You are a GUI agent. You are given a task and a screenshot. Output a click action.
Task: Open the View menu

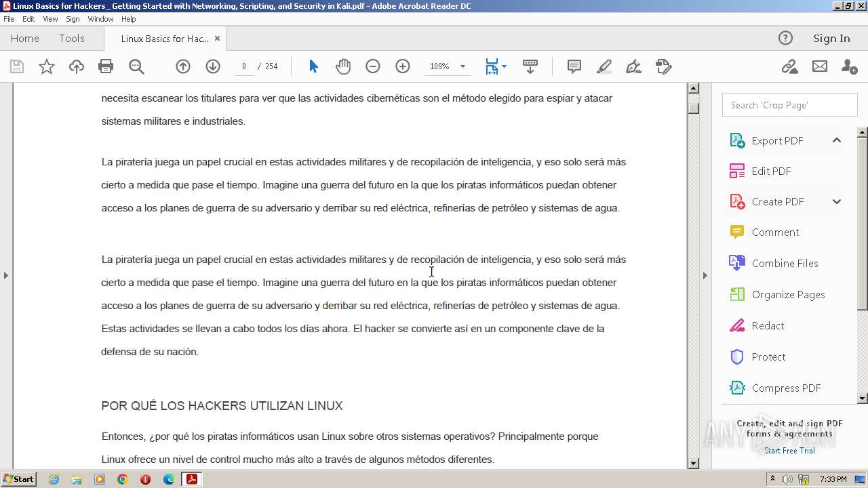(x=51, y=19)
